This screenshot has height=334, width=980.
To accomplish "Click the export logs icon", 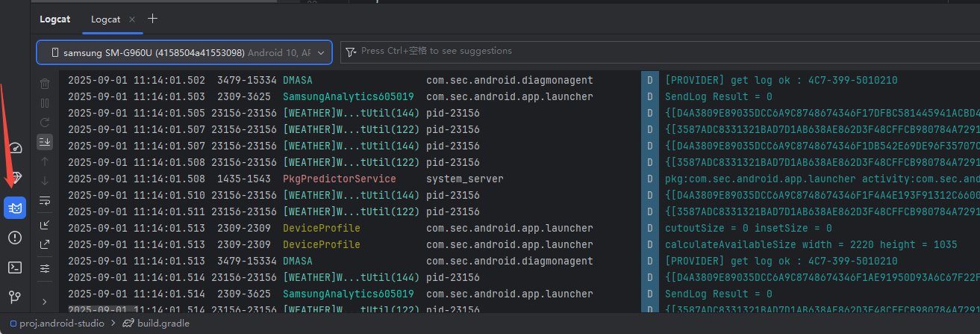I will tap(45, 244).
